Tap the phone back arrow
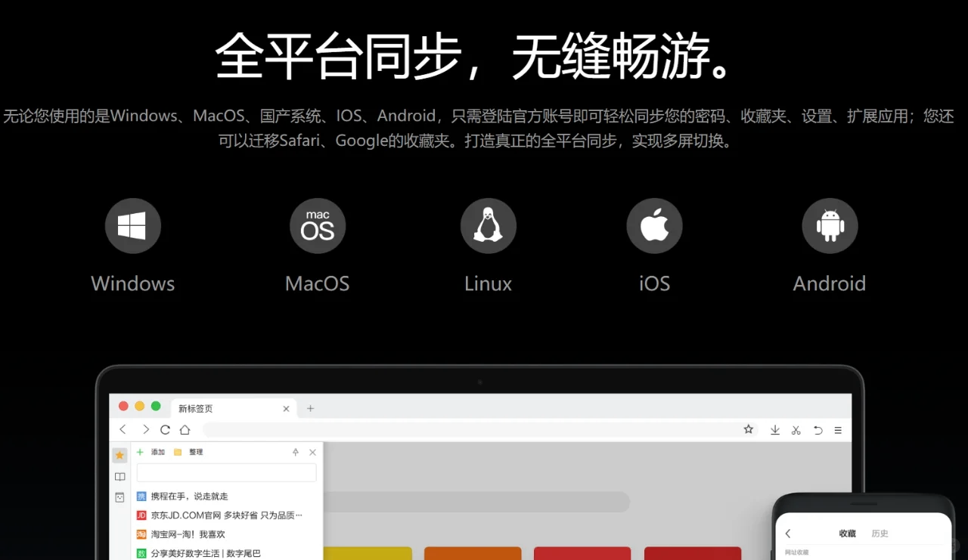 788,534
